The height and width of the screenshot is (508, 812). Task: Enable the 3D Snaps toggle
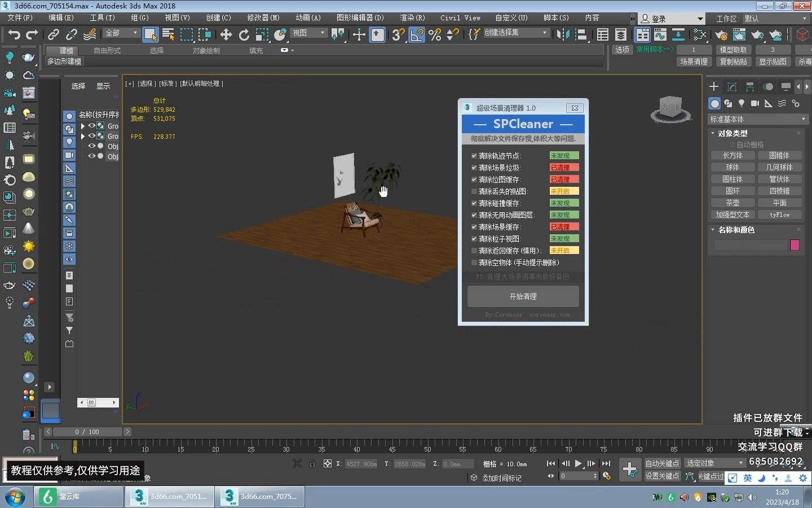[x=396, y=35]
